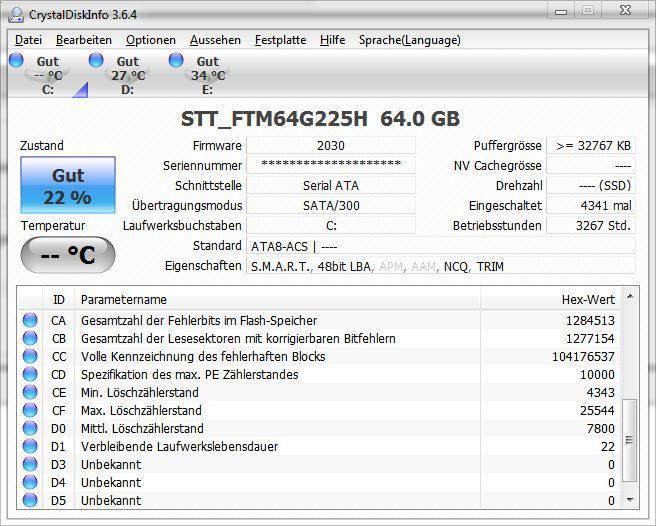Image resolution: width=656 pixels, height=526 pixels.
Task: Select row 'Spezifikation des max. PE Zählerstandes'
Action: tap(320, 375)
